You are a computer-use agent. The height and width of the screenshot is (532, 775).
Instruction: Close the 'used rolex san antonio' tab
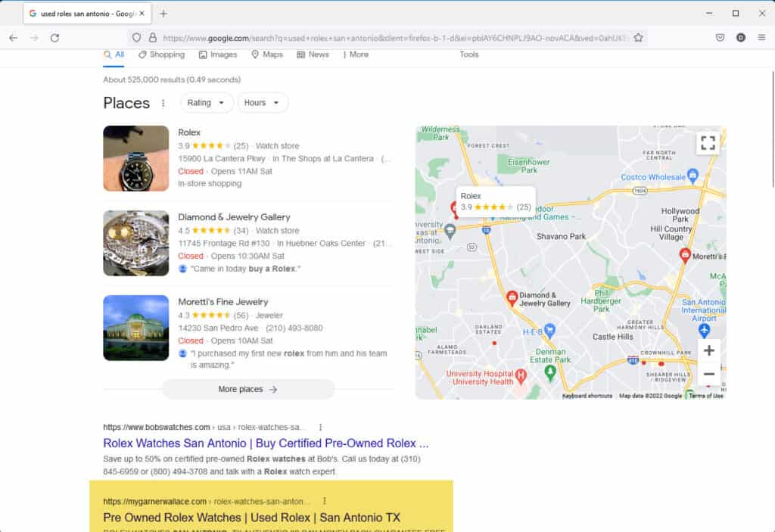pos(142,14)
